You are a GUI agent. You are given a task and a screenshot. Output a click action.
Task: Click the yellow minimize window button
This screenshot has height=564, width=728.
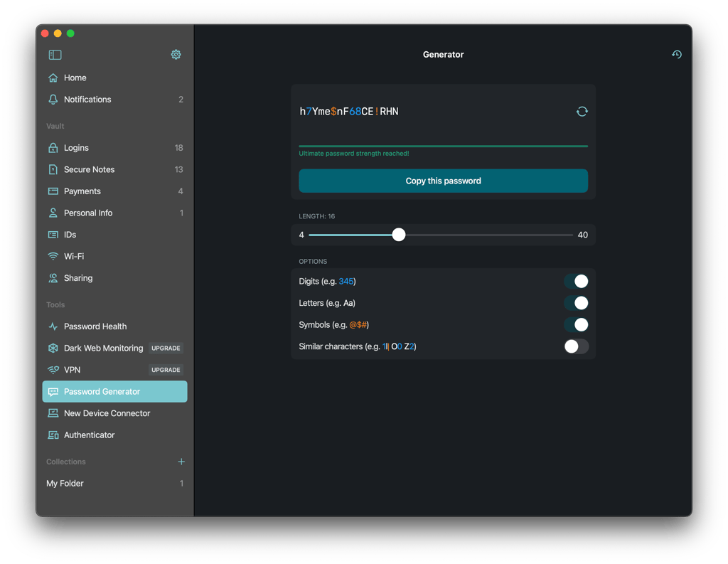point(58,33)
